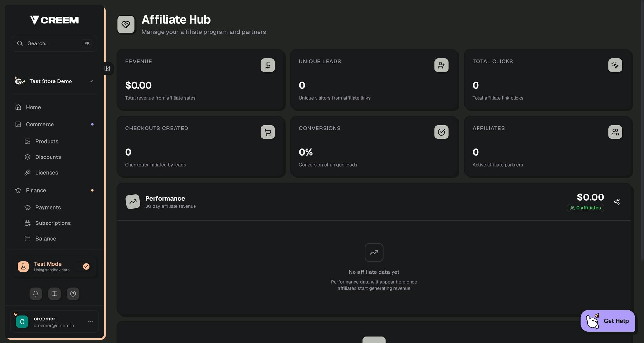Open the Finance menu item
The image size is (644, 343).
(x=35, y=190)
